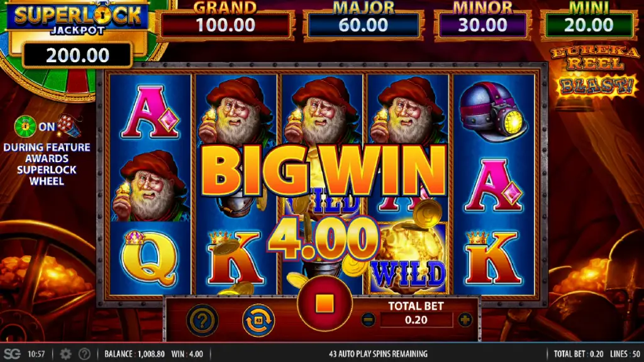The image size is (644, 362).
Task: Click the Superlock Jackpot 200.00 display
Action: 77,55
